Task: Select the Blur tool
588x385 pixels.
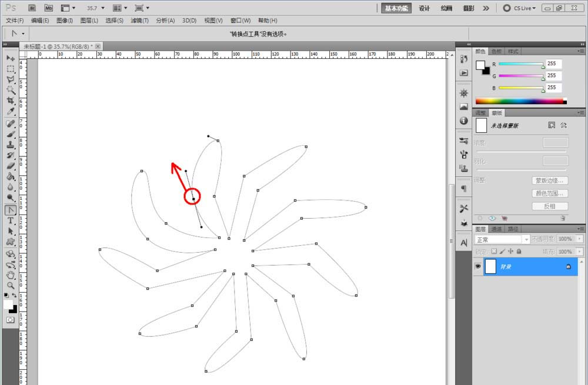Action: point(11,187)
